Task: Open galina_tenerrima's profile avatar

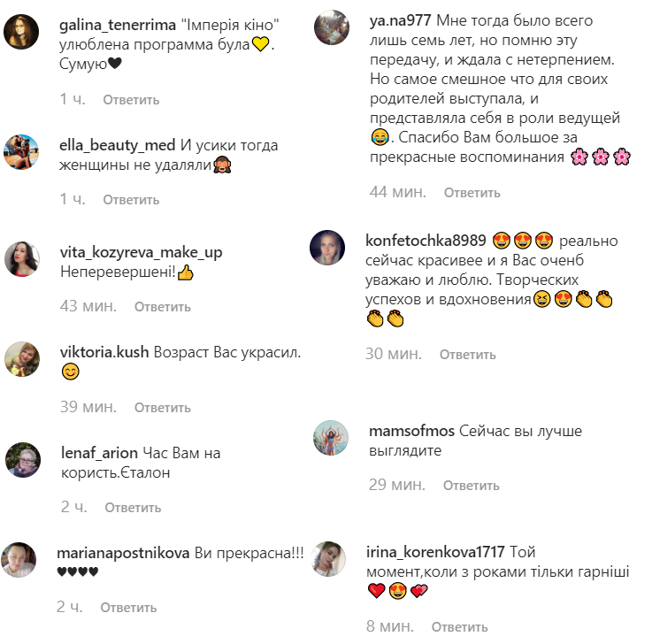Action: point(21,32)
